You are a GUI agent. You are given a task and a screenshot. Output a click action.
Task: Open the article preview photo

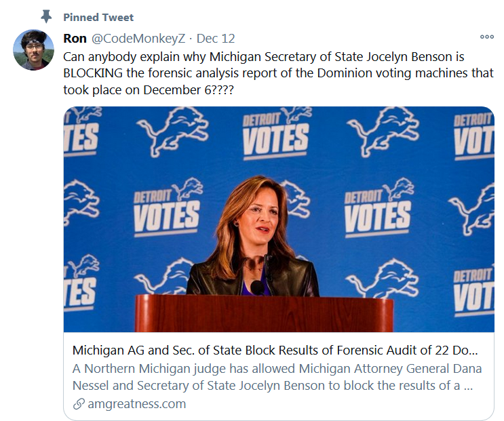click(279, 220)
